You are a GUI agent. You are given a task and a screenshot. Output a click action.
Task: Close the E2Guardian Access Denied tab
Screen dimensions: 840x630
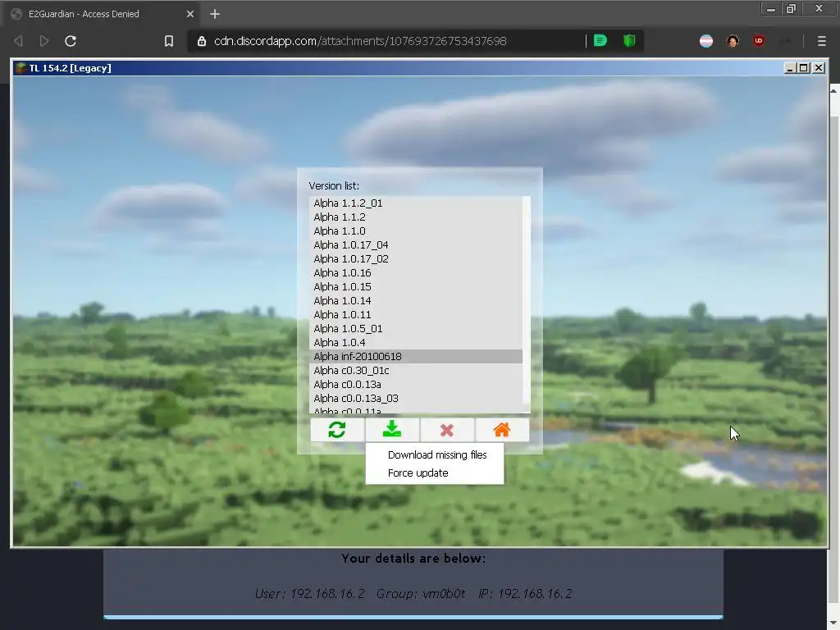tap(190, 14)
